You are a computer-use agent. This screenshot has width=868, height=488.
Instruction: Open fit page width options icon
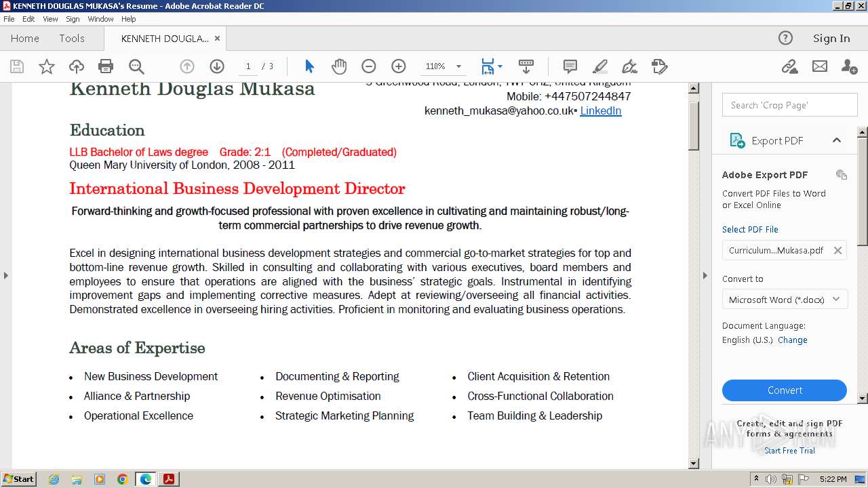488,66
